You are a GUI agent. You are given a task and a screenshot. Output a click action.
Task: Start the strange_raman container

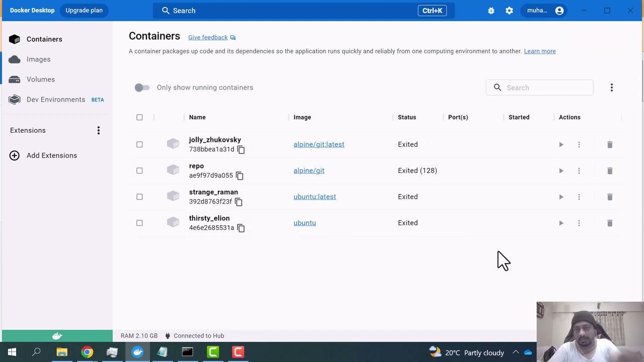coord(561,197)
